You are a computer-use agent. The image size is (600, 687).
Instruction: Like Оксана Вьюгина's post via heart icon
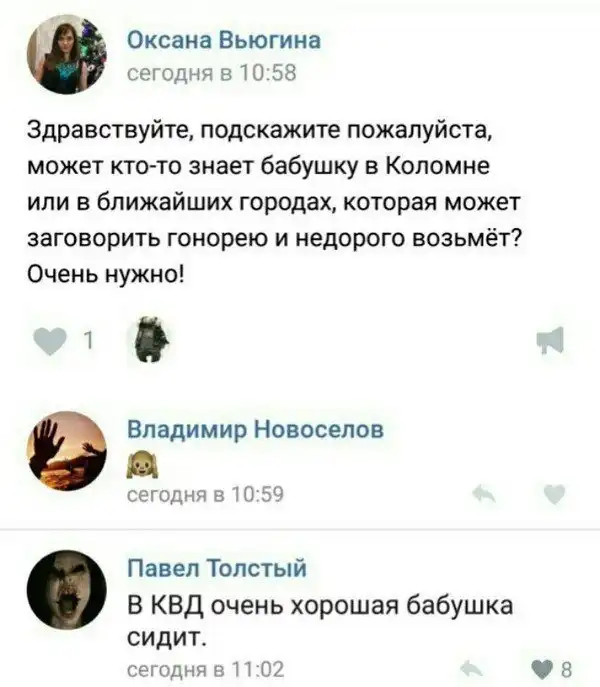coord(50,341)
